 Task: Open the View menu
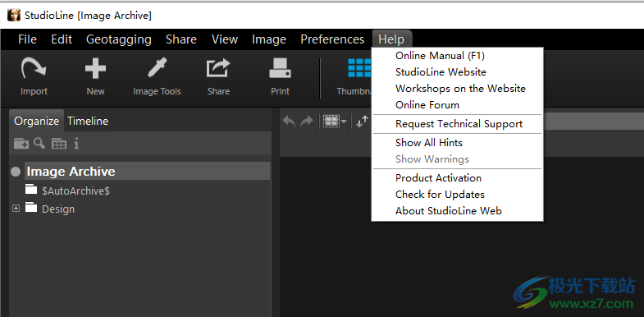(x=225, y=39)
